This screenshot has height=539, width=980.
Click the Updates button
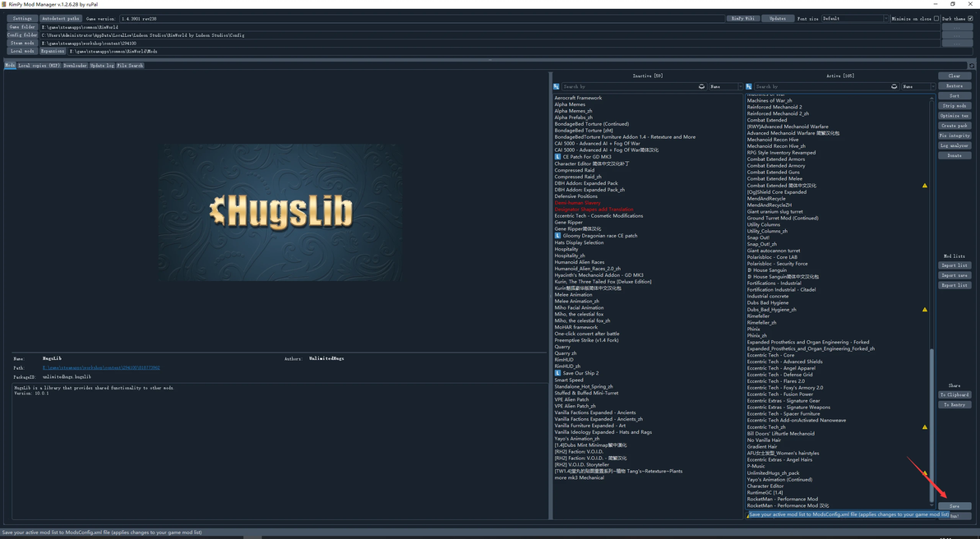pos(778,19)
